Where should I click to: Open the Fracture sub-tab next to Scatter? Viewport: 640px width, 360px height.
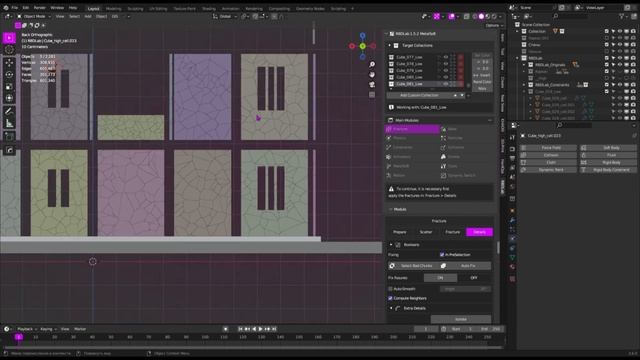click(452, 232)
